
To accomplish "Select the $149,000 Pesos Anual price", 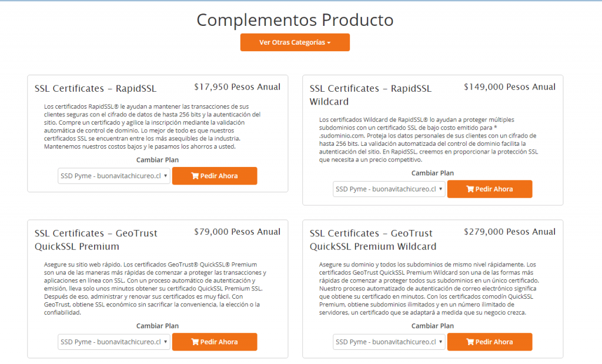I will (x=509, y=87).
